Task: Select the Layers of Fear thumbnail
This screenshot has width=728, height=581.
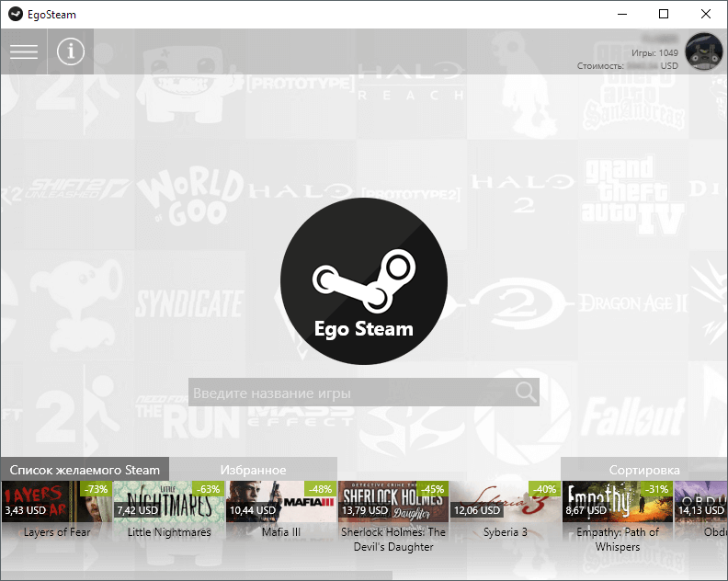Action: pyautogui.click(x=57, y=501)
